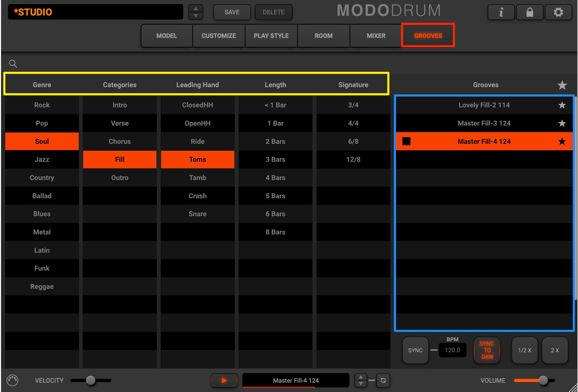Load the Master Fill-3 124 groove
Screen dimensions: 578x392
click(x=484, y=123)
